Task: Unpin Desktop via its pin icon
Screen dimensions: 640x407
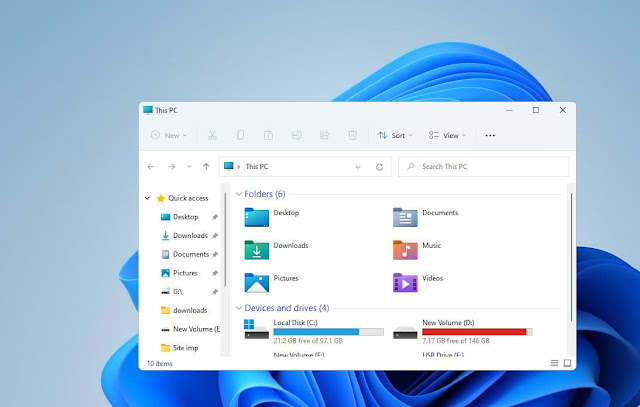Action: click(215, 217)
